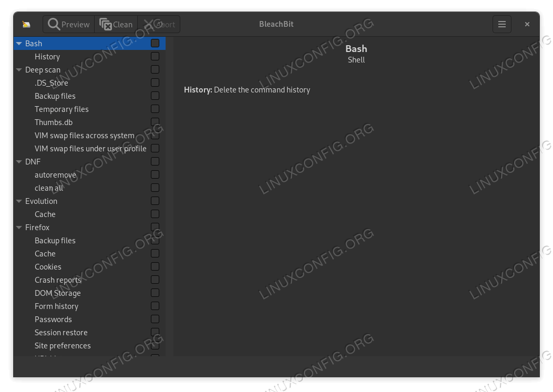Collapse the Evolution category
The height and width of the screenshot is (392, 553).
coord(19,201)
